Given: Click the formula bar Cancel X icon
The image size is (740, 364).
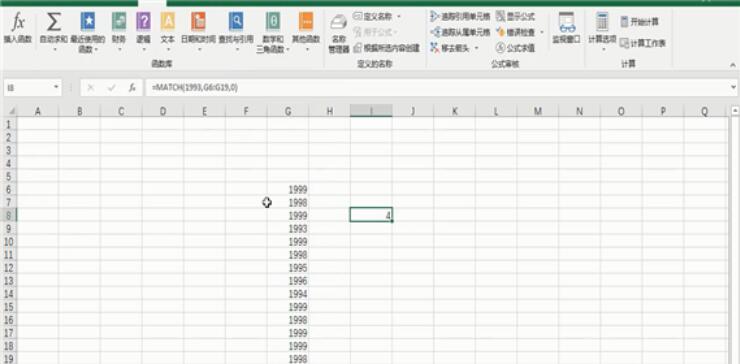Looking at the screenshot, I should (91, 87).
